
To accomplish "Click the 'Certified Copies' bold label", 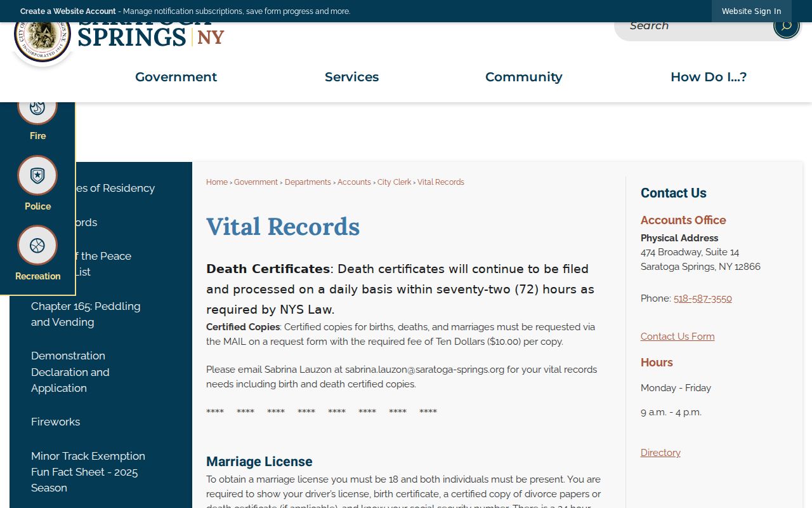I will [x=243, y=327].
